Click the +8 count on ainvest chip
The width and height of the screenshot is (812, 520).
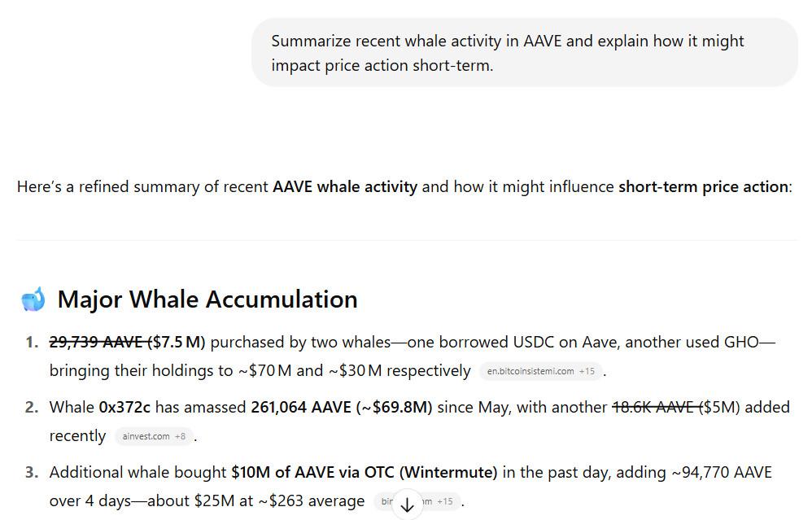(x=180, y=436)
